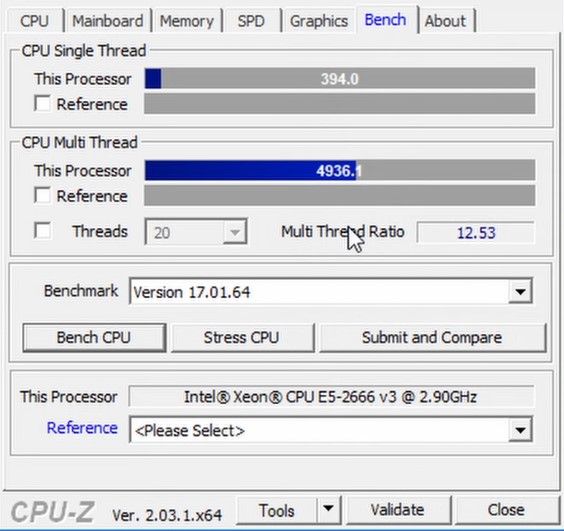Click the blue Reference link
564x531 pixels.
[x=82, y=428]
